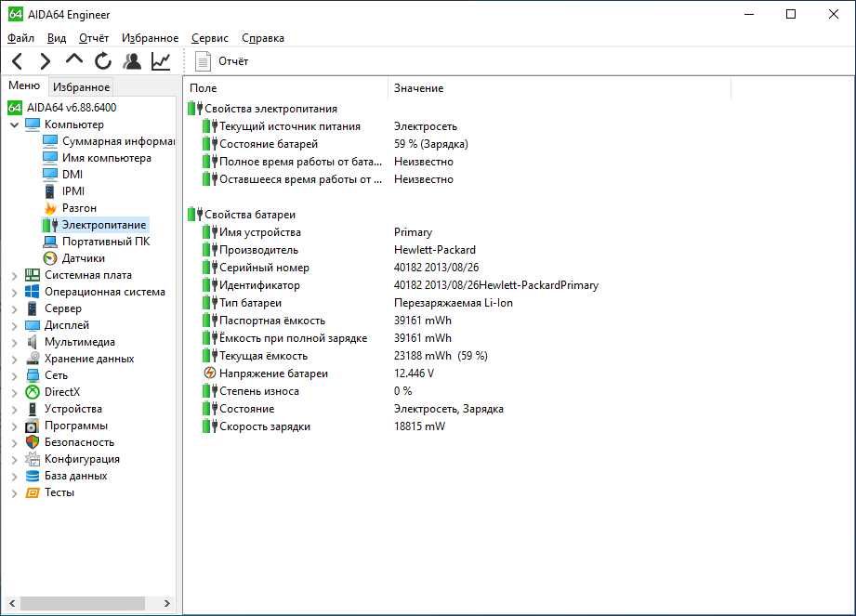Open the Файл menu
Image resolution: width=856 pixels, height=616 pixels.
click(x=20, y=38)
